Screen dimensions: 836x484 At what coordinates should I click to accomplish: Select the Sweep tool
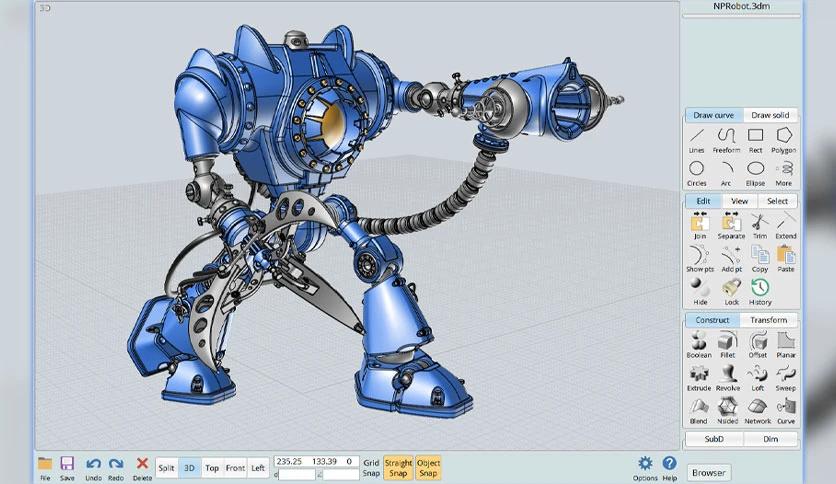786,378
